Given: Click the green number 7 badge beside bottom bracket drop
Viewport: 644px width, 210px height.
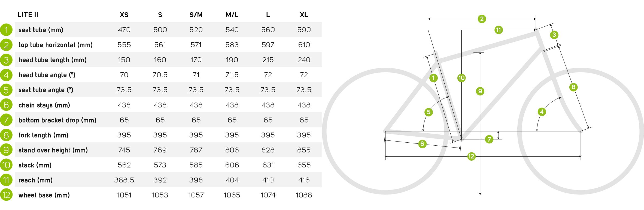Looking at the screenshot, I should pyautogui.click(x=6, y=120).
